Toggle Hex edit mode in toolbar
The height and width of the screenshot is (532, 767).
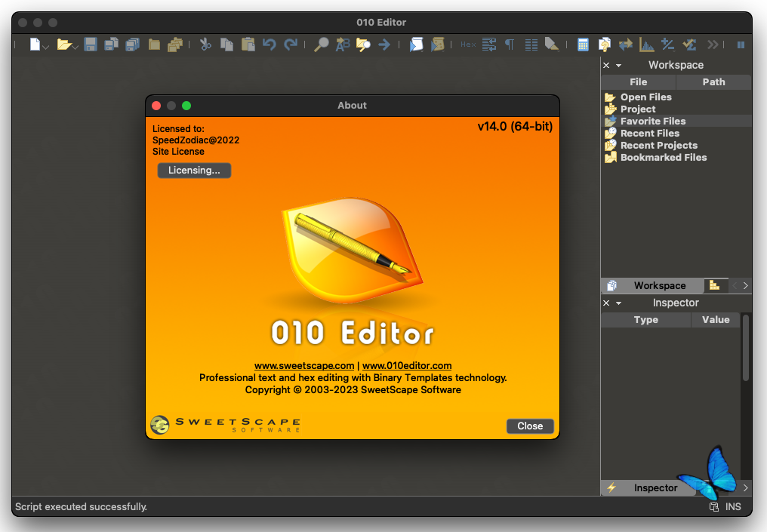click(468, 45)
